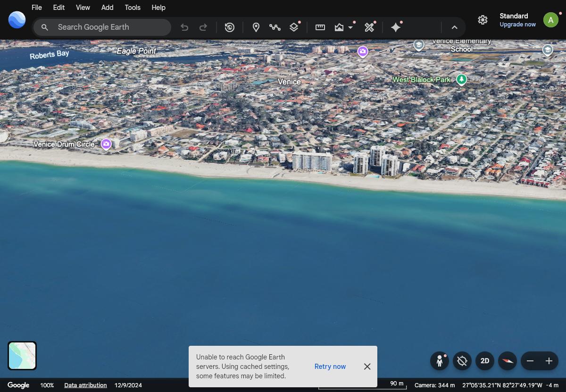Click the redo arrow

[203, 27]
